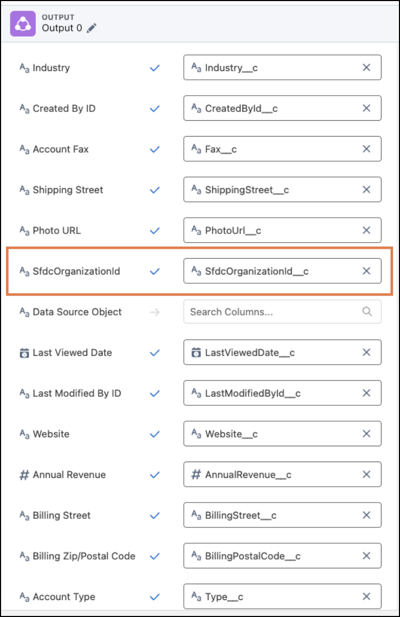This screenshot has width=400, height=617.
Task: Remove the Type__c mapping
Action: pyautogui.click(x=366, y=597)
